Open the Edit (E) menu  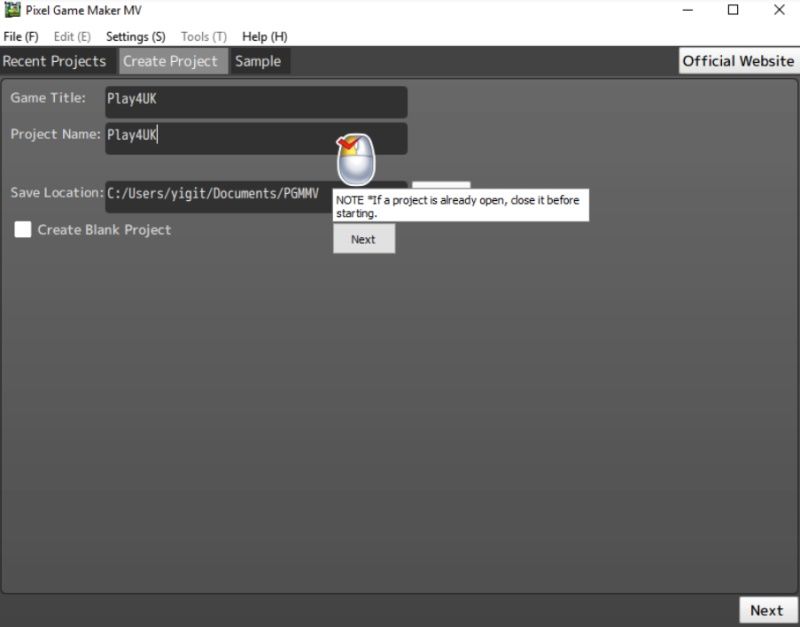(x=72, y=37)
